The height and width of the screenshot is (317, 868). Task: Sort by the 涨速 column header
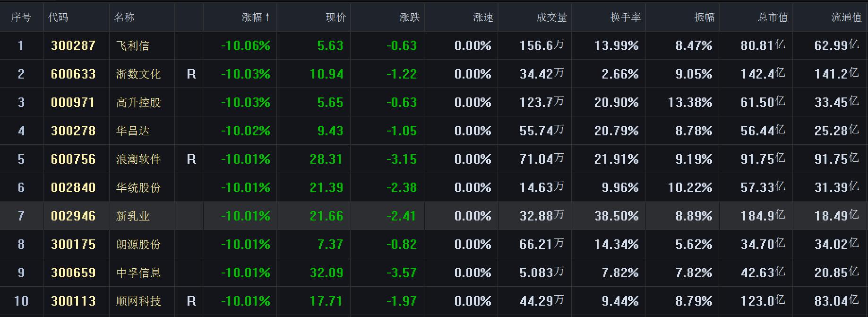click(x=483, y=18)
